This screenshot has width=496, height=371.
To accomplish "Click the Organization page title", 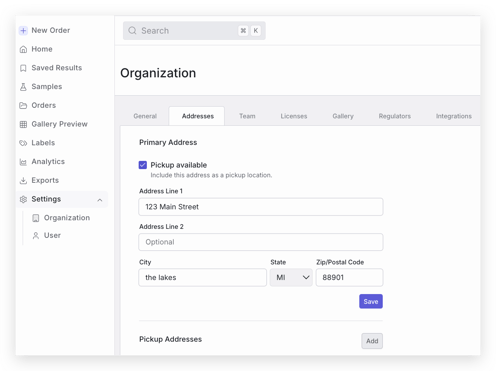I will 158,73.
